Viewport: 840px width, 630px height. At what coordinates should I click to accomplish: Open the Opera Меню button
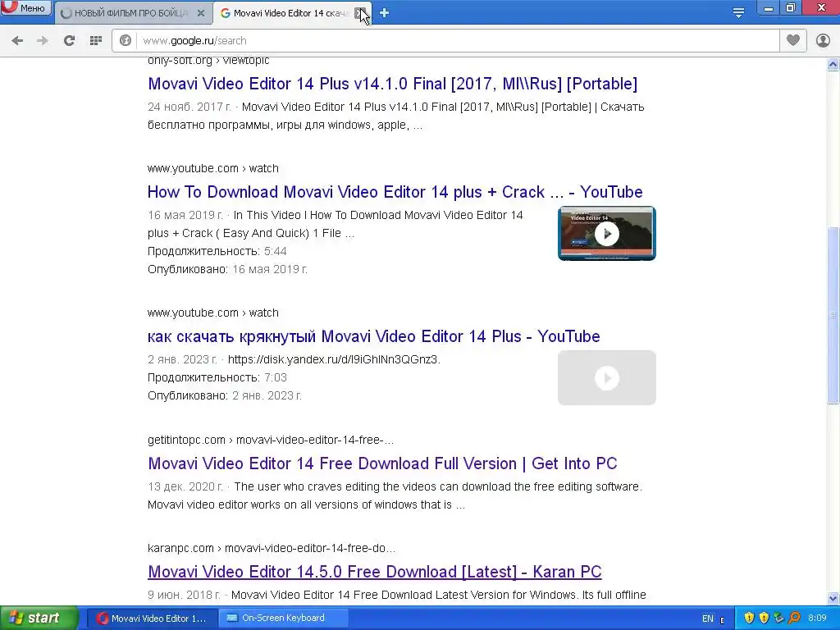pos(25,7)
